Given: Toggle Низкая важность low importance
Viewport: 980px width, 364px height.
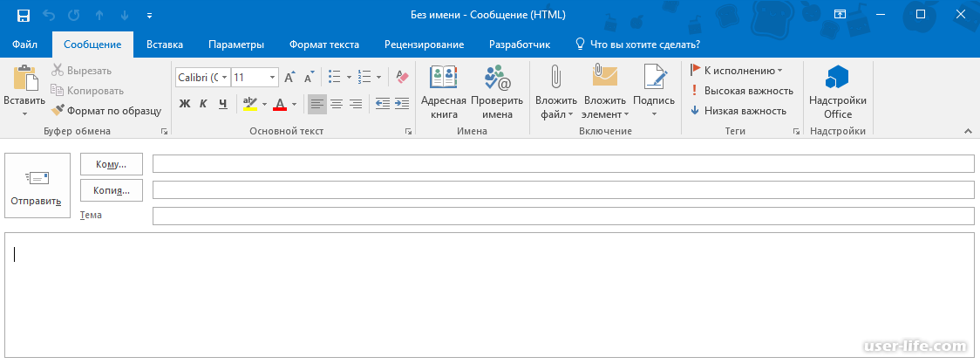Looking at the screenshot, I should pyautogui.click(x=738, y=111).
